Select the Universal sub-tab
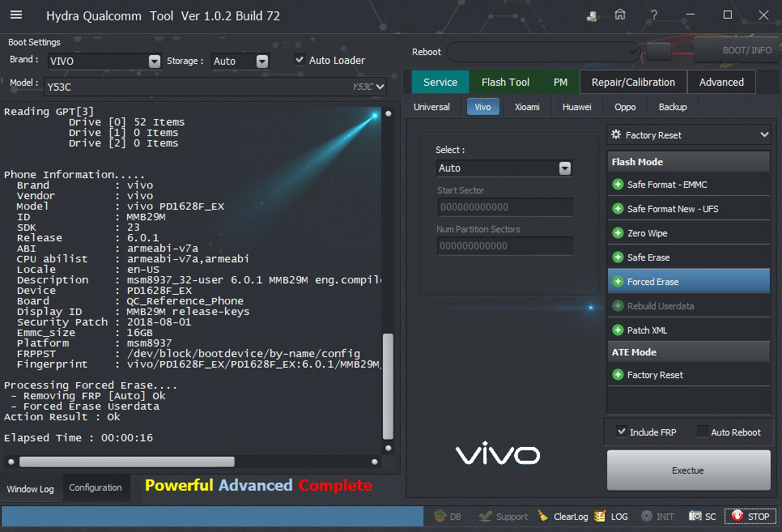This screenshot has height=532, width=782. click(x=432, y=107)
